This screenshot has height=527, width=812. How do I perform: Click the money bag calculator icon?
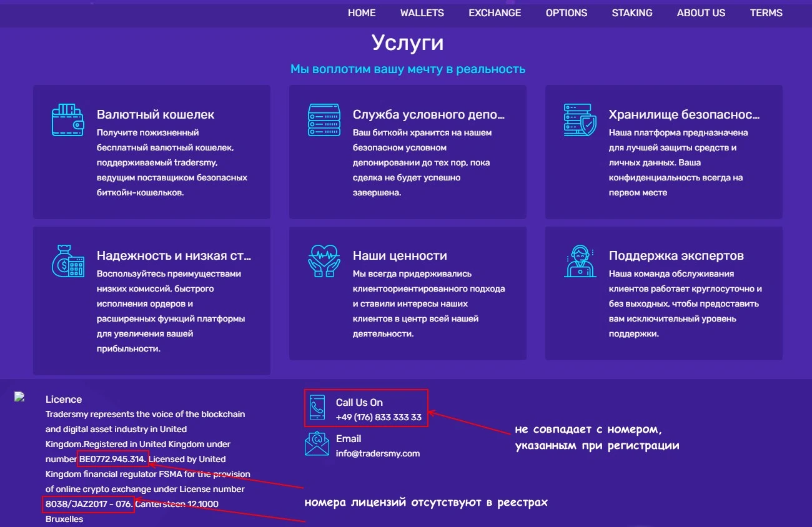[67, 260]
